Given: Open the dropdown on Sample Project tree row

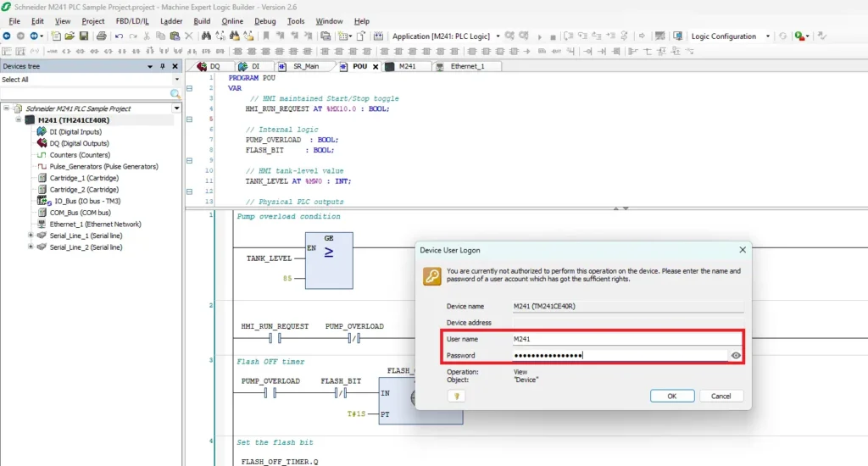Looking at the screenshot, I should coord(176,108).
